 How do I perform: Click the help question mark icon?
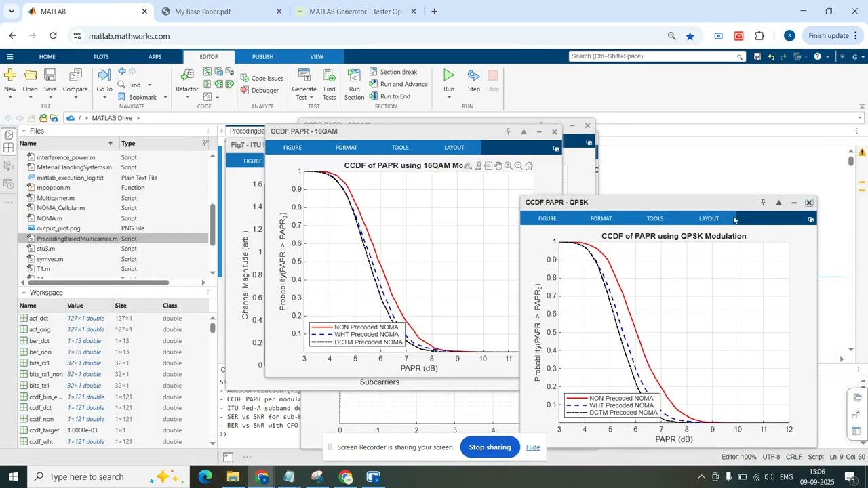click(x=817, y=57)
